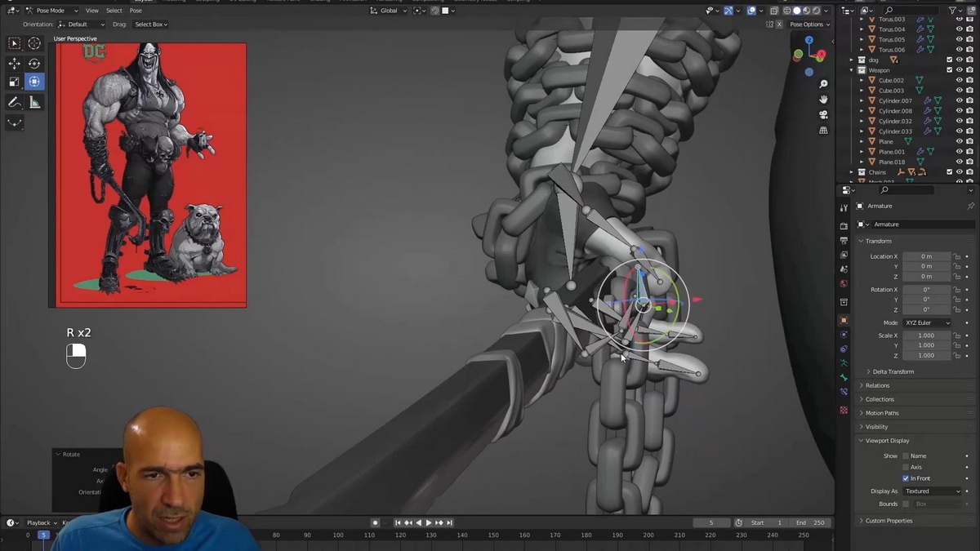980x551 pixels.
Task: Exclude the Weapon collection via checkbox
Action: point(950,70)
